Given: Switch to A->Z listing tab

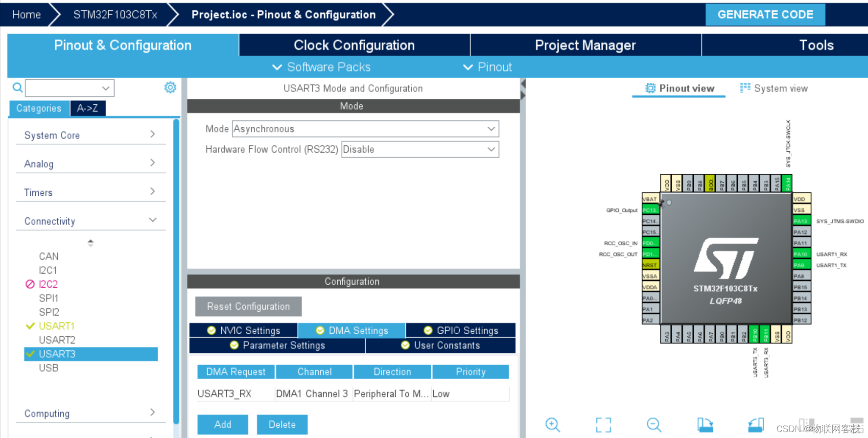Looking at the screenshot, I should tap(88, 108).
